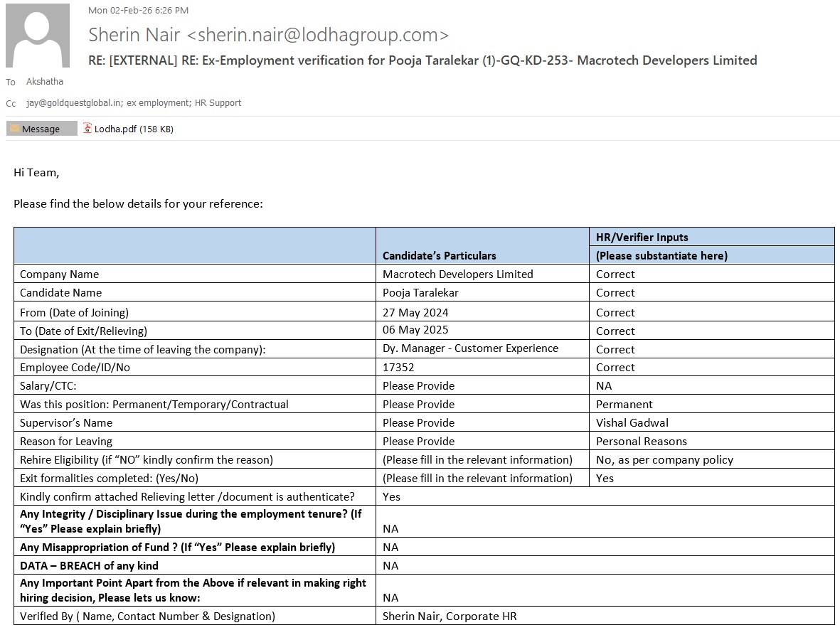Click the 'No, as per company policy' cell

pos(664,460)
